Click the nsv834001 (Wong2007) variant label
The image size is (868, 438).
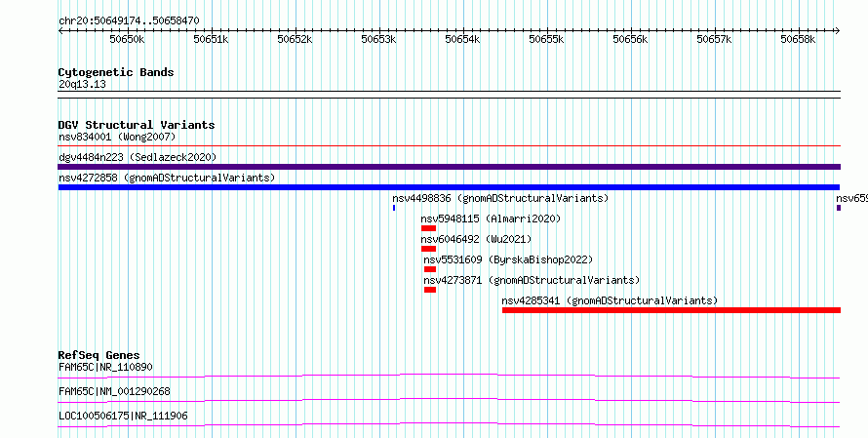tap(117, 137)
